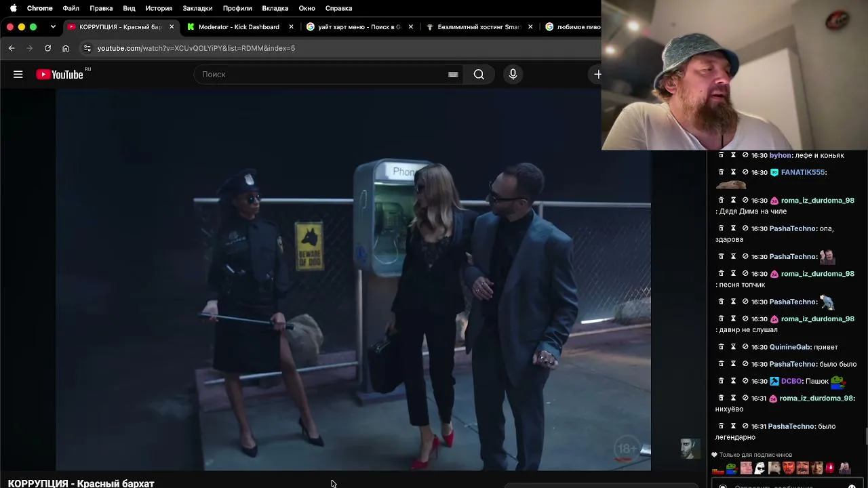Open the Chrome application menu

click(39, 8)
